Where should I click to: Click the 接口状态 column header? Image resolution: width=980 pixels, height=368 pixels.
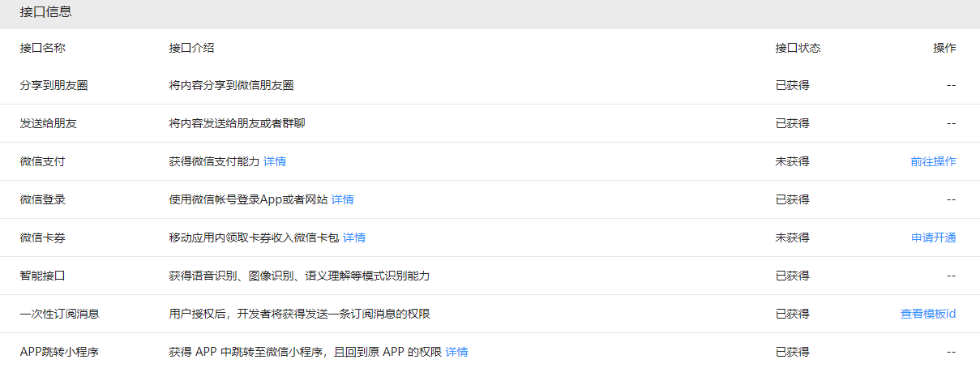[798, 48]
